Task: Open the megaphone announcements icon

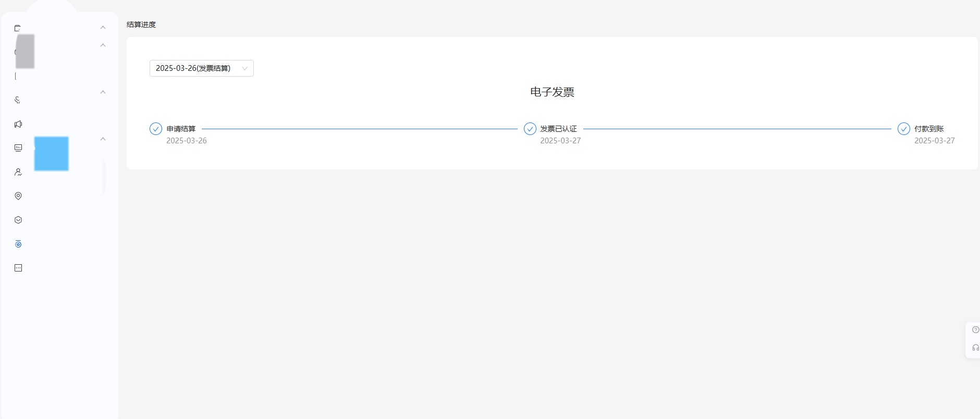Action: point(18,124)
